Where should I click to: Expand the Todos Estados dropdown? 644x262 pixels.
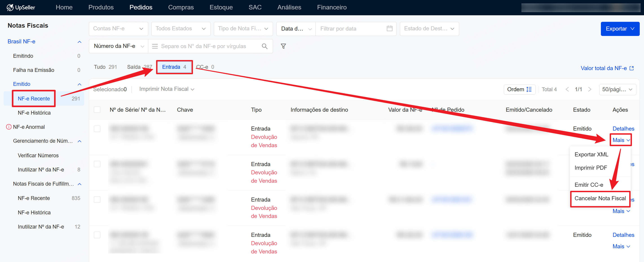pos(181,29)
